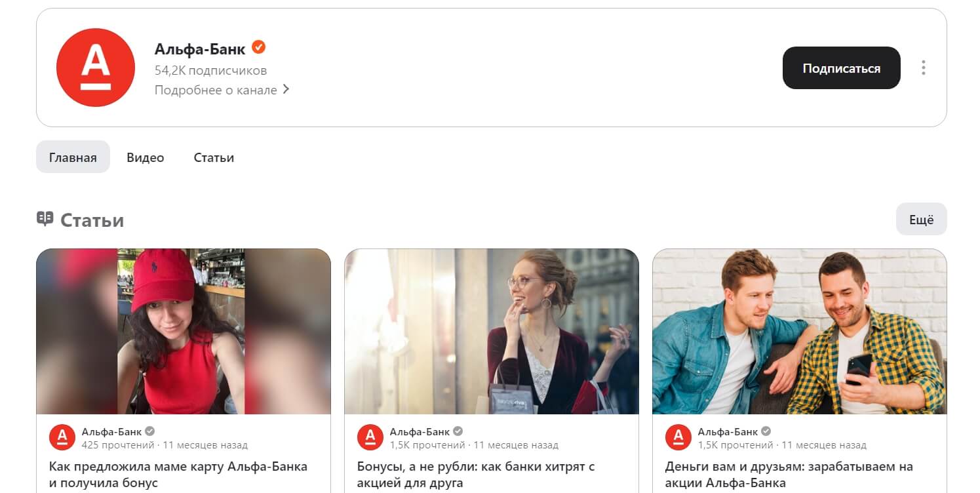Open the three-dot channel options menu
Screen dimensions: 980x493
923,68
